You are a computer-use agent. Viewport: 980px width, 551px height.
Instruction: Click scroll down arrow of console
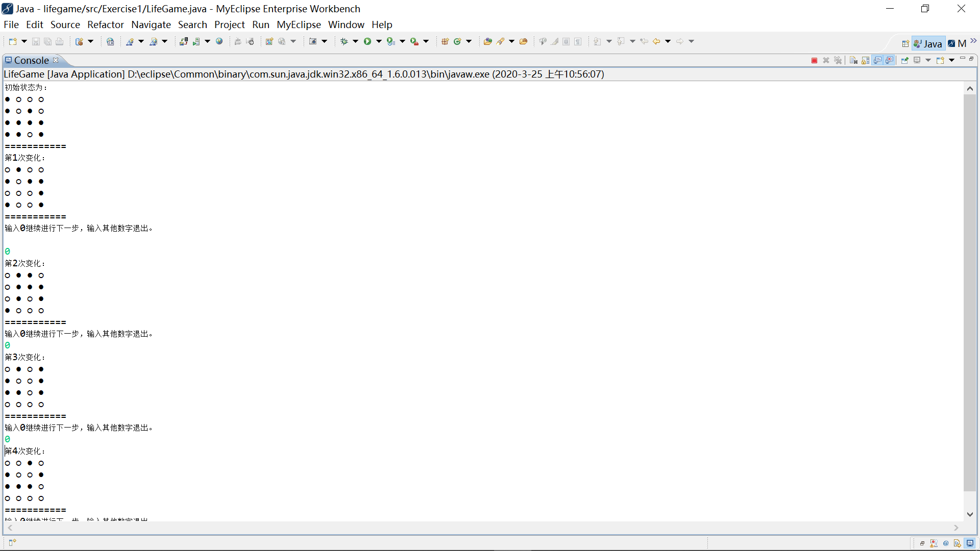click(x=970, y=514)
